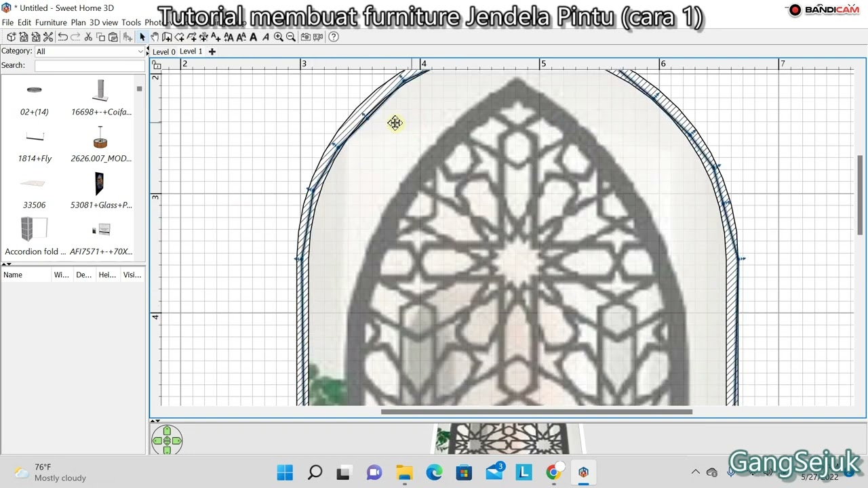The image size is (868, 488).
Task: Activate the Add text labels tool
Action: pos(216,37)
